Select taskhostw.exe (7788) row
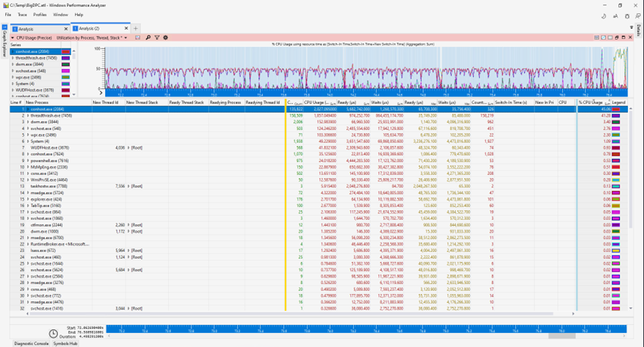Viewport: 644px width, 347px height. pyautogui.click(x=319, y=186)
